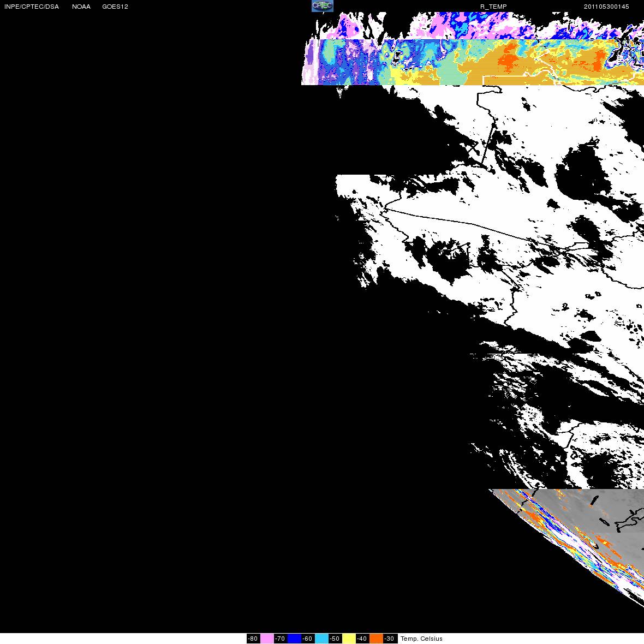Image resolution: width=644 pixels, height=644 pixels.
Task: Click the -50 legend value
Action: 335,639
